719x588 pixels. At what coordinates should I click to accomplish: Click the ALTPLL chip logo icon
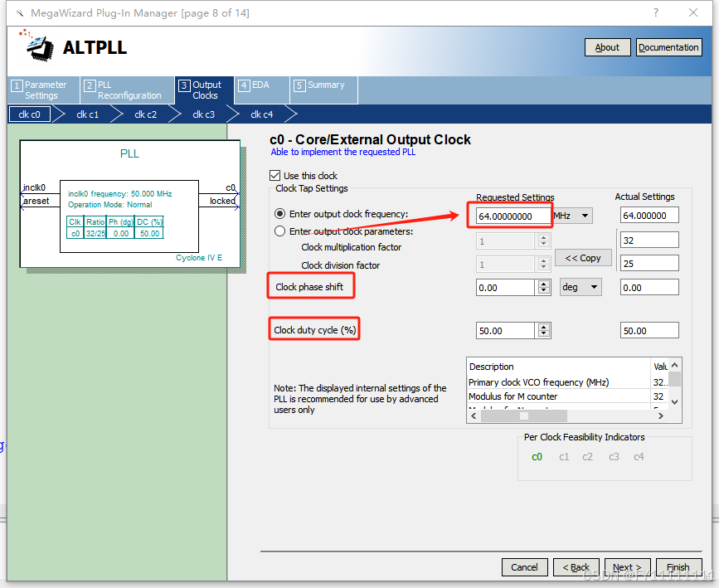(37, 46)
